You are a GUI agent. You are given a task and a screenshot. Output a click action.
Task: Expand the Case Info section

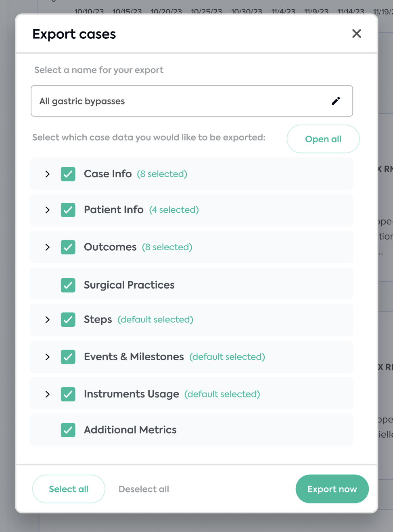48,174
